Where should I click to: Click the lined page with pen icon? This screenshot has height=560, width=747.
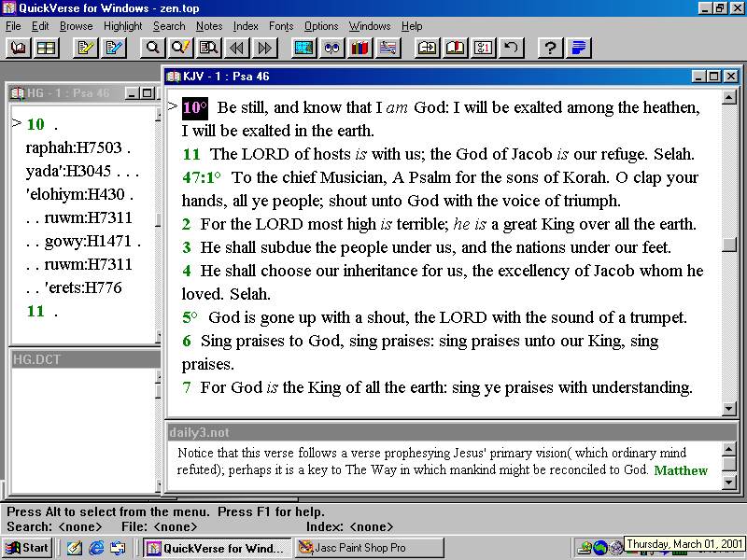pyautogui.click(x=388, y=48)
